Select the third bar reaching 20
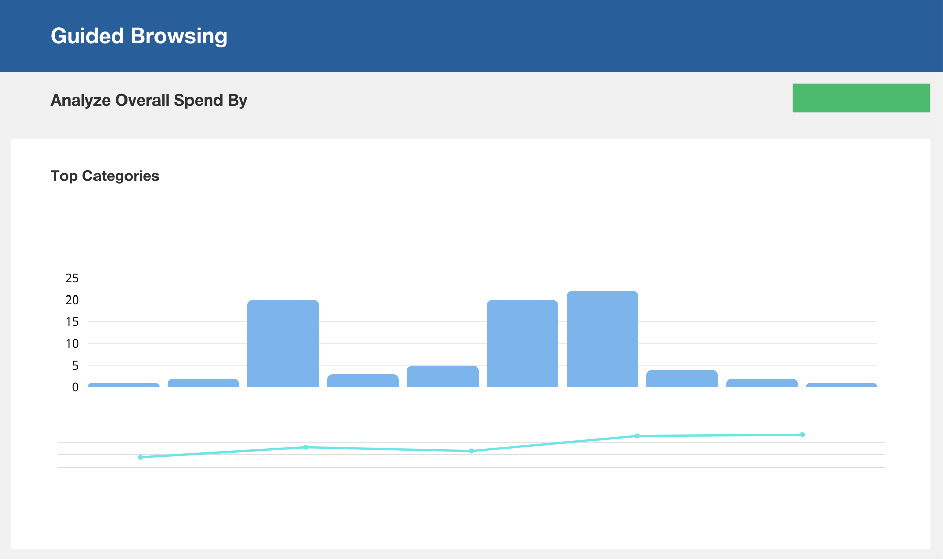The image size is (943, 560). coord(283,344)
